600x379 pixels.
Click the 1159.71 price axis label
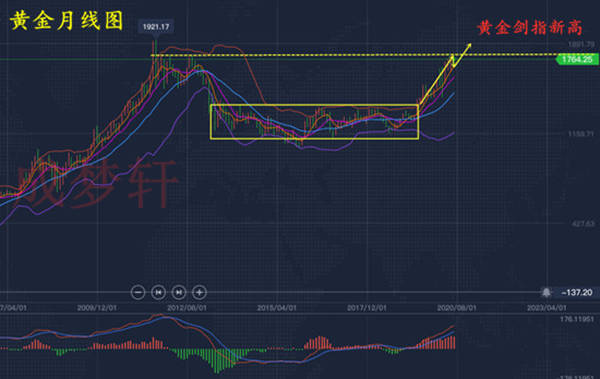click(581, 134)
